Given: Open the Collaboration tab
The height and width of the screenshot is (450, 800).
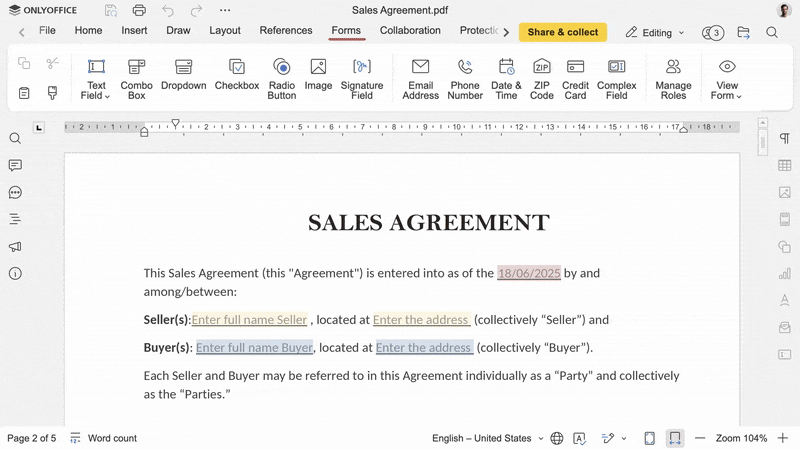Looking at the screenshot, I should pos(410,31).
